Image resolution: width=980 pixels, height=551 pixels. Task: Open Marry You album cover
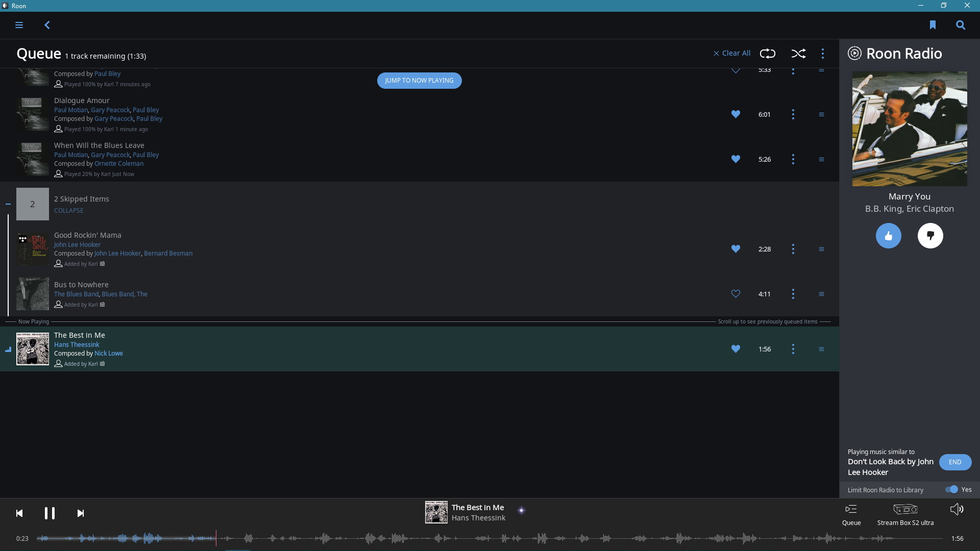(910, 129)
